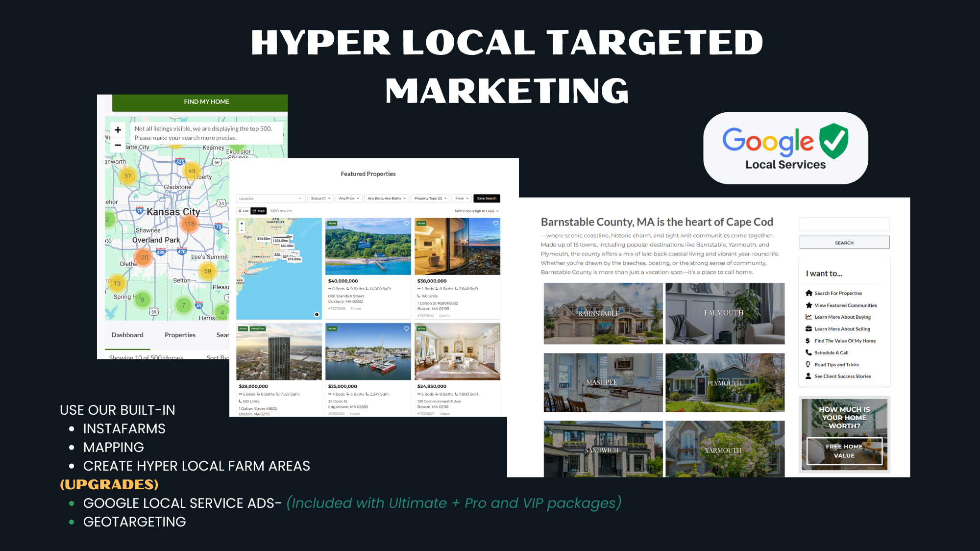Open the Falmouth community thumbnail

725,313
